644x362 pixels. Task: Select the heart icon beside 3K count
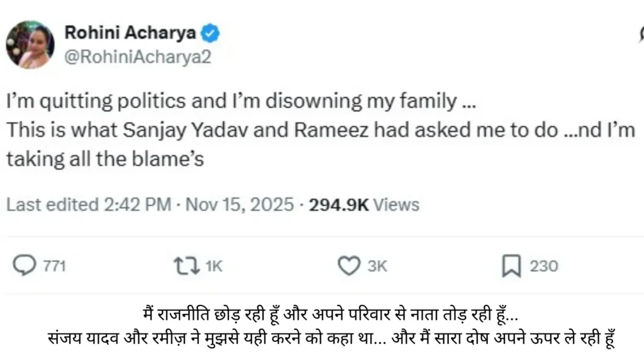350,265
